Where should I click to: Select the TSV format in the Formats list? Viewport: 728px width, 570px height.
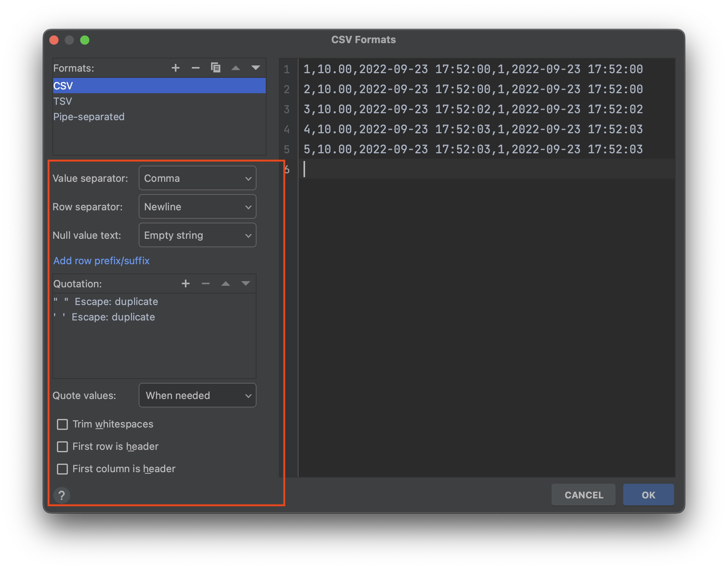(x=159, y=101)
